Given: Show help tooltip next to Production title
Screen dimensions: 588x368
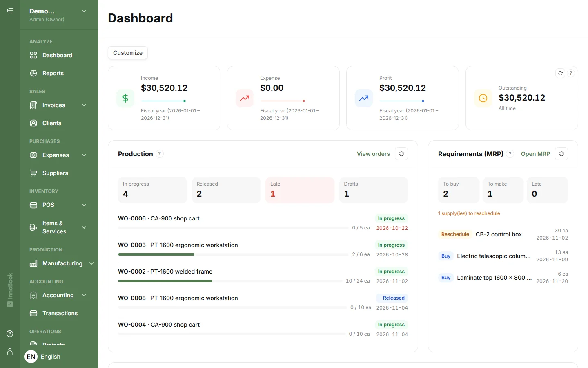Looking at the screenshot, I should coord(160,154).
